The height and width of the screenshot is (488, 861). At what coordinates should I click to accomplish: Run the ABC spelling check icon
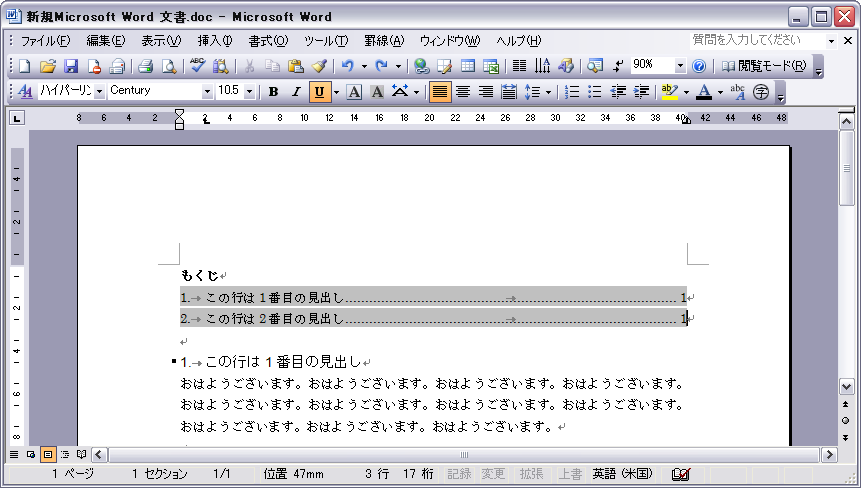pyautogui.click(x=197, y=66)
